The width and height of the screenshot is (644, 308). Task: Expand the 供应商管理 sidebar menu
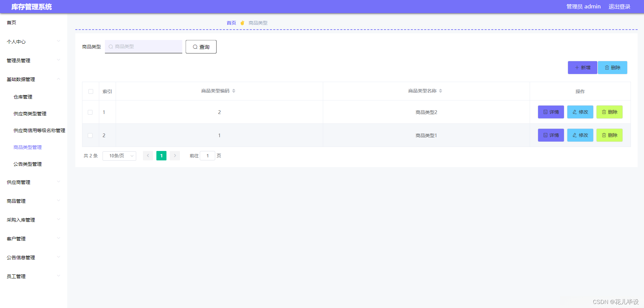pos(34,182)
